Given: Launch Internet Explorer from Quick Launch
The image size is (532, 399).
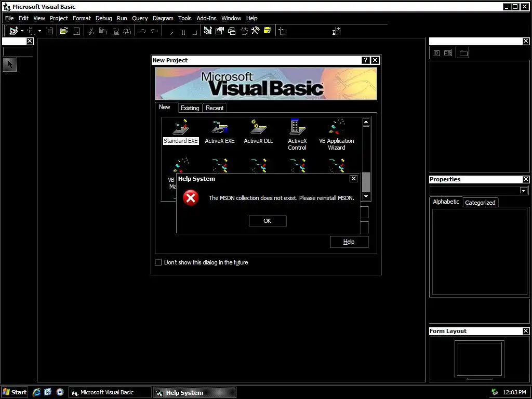Looking at the screenshot, I should pos(36,392).
